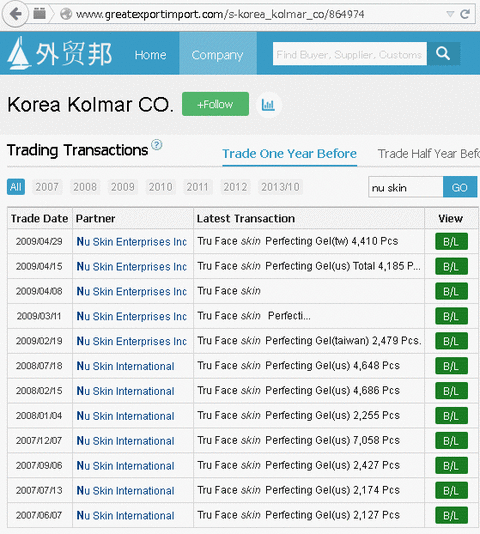
Task: Open the Company menu item
Action: 218,53
